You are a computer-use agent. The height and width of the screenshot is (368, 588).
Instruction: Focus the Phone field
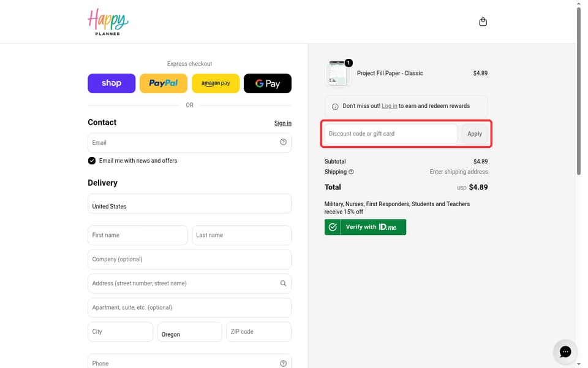point(189,361)
